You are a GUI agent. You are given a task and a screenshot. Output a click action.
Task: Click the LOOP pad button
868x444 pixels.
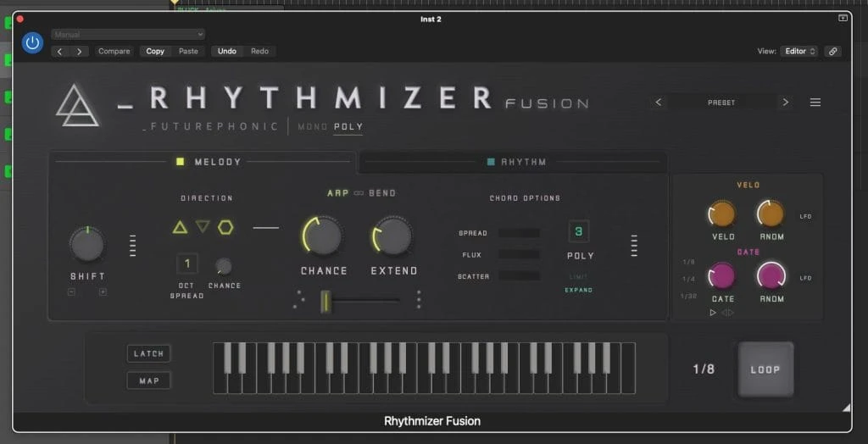[x=765, y=369]
